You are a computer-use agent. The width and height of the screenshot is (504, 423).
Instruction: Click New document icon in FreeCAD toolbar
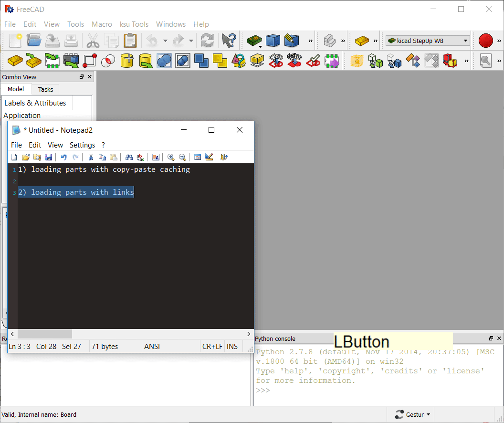pos(15,41)
